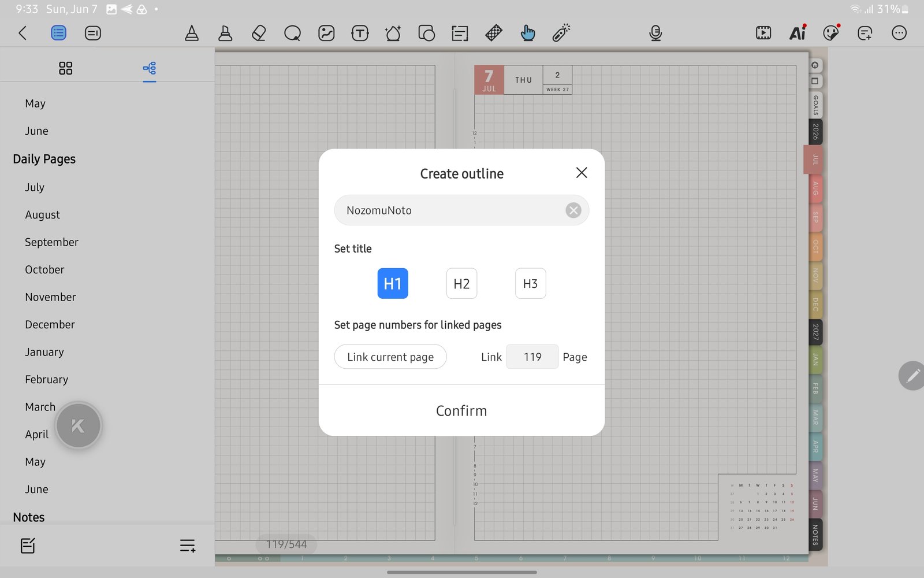Open the text recognition tool
924x578 pixels.
460,33
